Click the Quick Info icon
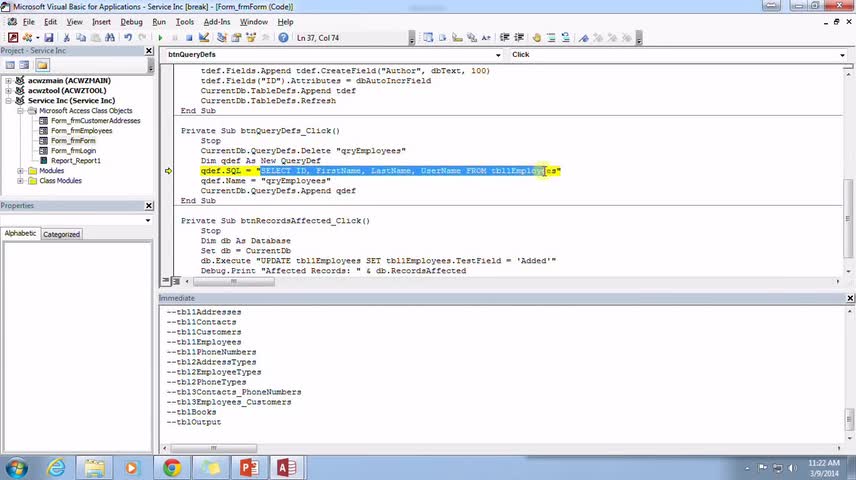 457,38
